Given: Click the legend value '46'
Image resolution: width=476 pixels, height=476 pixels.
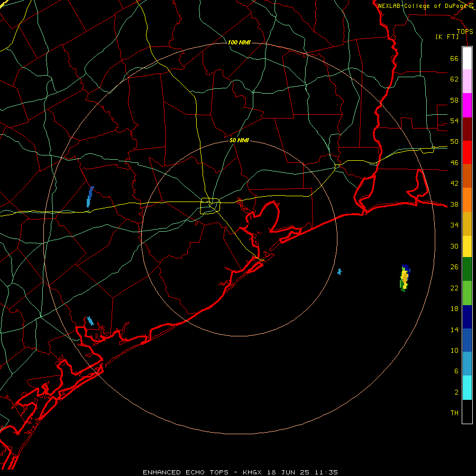Looking at the screenshot, I should tap(454, 163).
